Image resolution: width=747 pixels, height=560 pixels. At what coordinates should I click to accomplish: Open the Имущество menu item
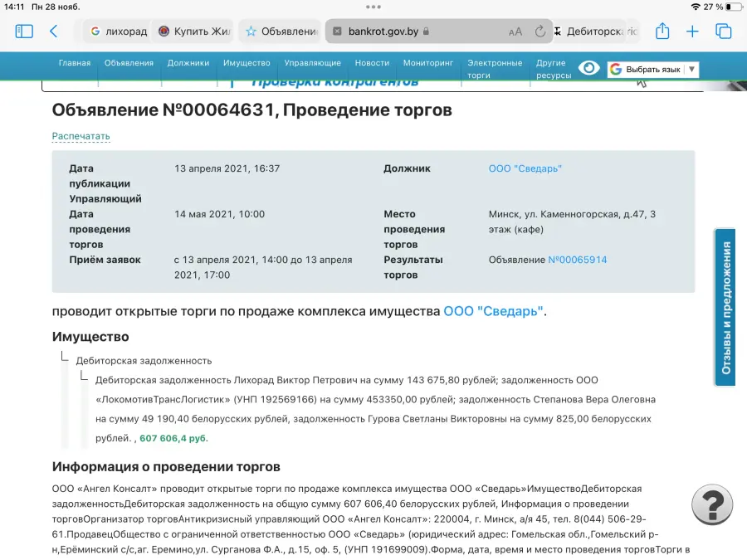click(247, 63)
